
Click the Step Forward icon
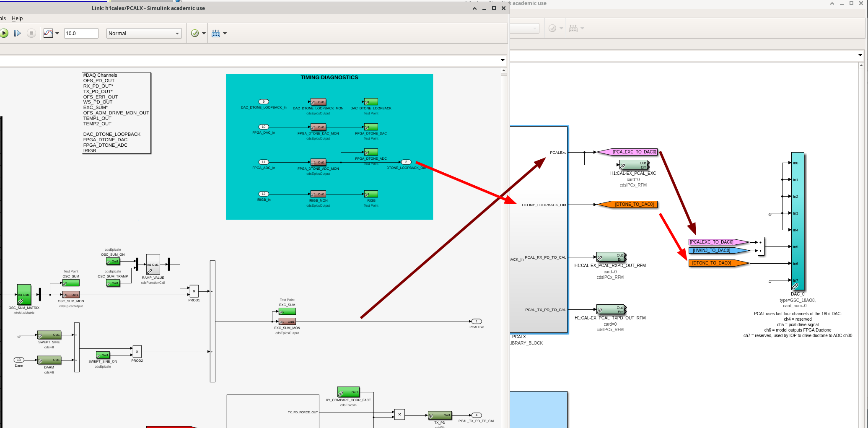[x=17, y=33]
